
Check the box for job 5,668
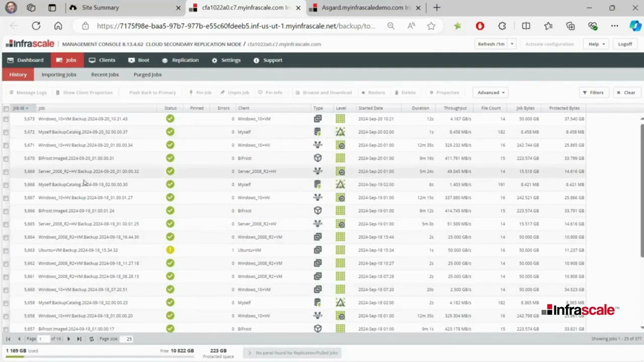pyautogui.click(x=6, y=185)
